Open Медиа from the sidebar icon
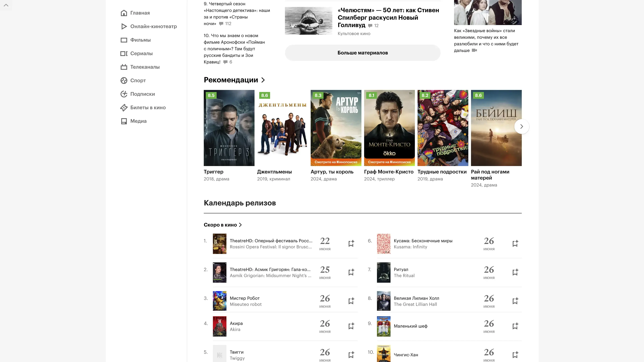 124,121
